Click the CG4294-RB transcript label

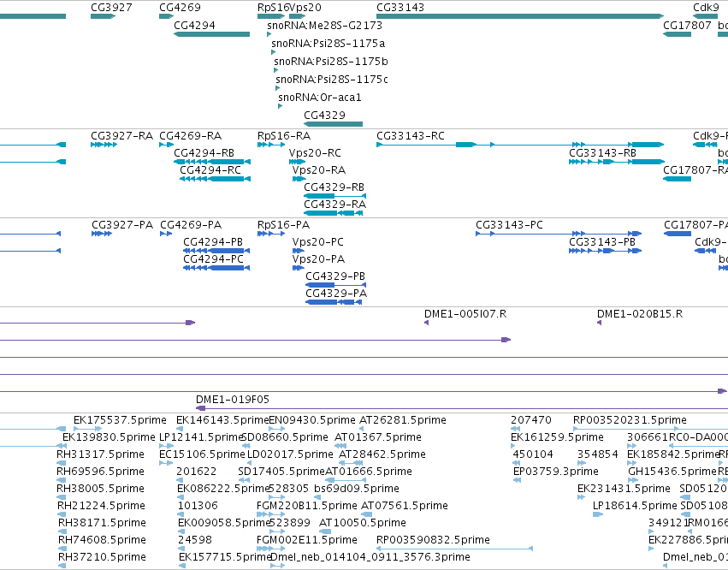click(x=204, y=153)
